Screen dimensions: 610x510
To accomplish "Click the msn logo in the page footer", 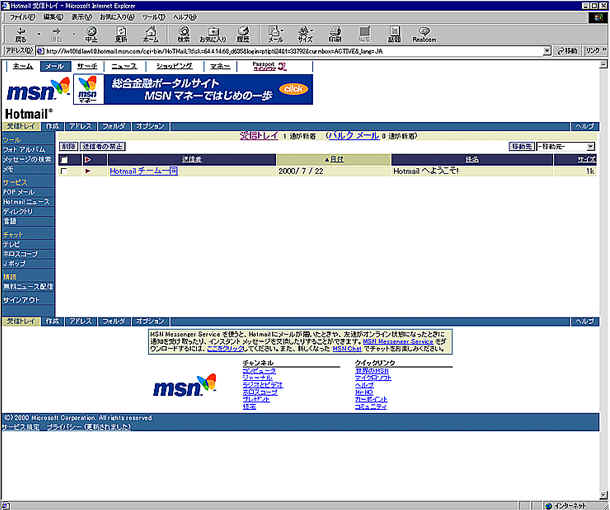I will pos(184,386).
